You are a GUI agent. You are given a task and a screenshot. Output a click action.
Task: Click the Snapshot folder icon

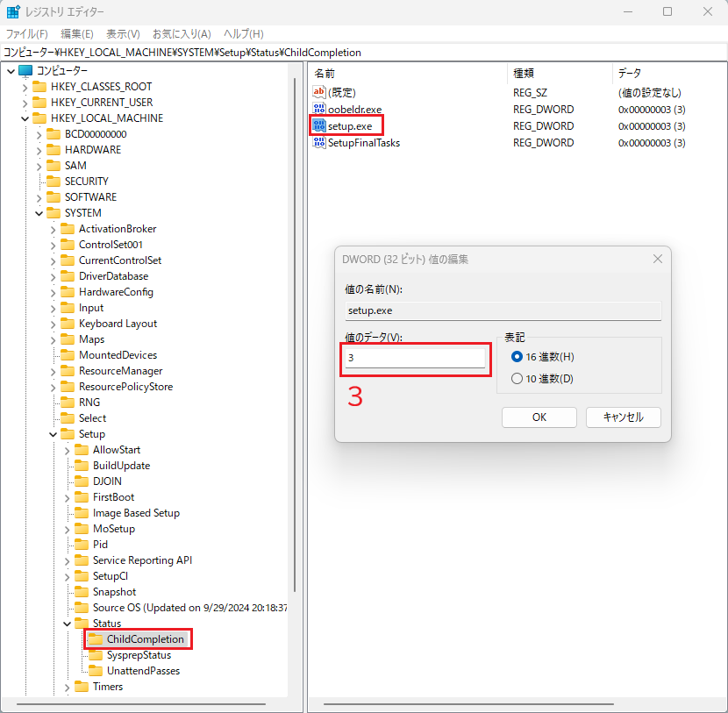pyautogui.click(x=82, y=592)
